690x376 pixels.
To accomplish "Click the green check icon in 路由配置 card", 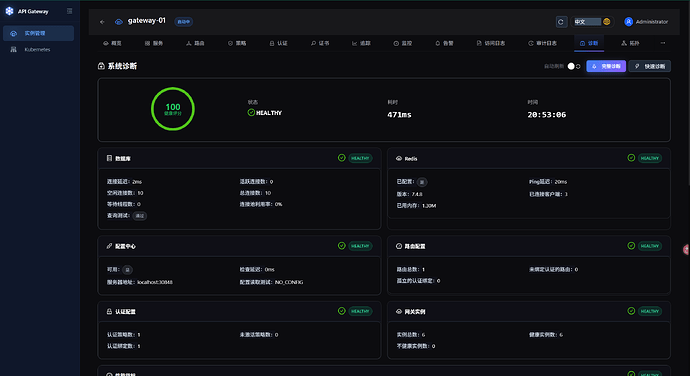I will tap(631, 246).
